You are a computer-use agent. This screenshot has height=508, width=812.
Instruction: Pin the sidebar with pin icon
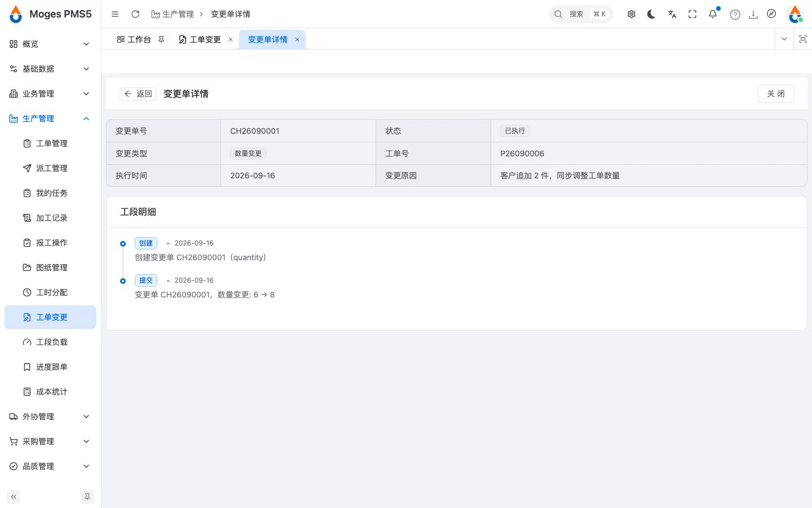pyautogui.click(x=87, y=497)
